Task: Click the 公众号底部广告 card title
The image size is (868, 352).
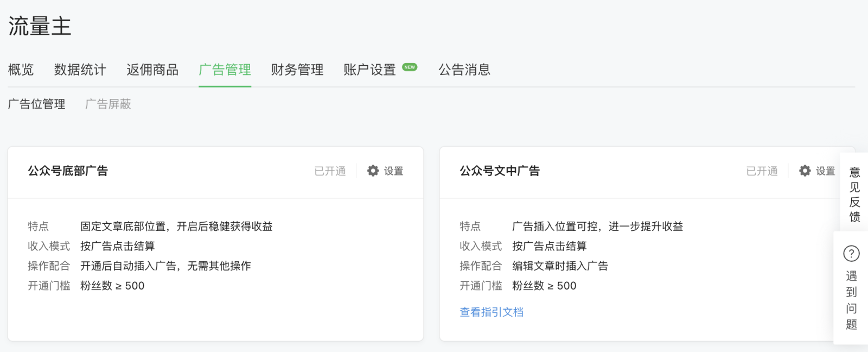Action: coord(68,171)
